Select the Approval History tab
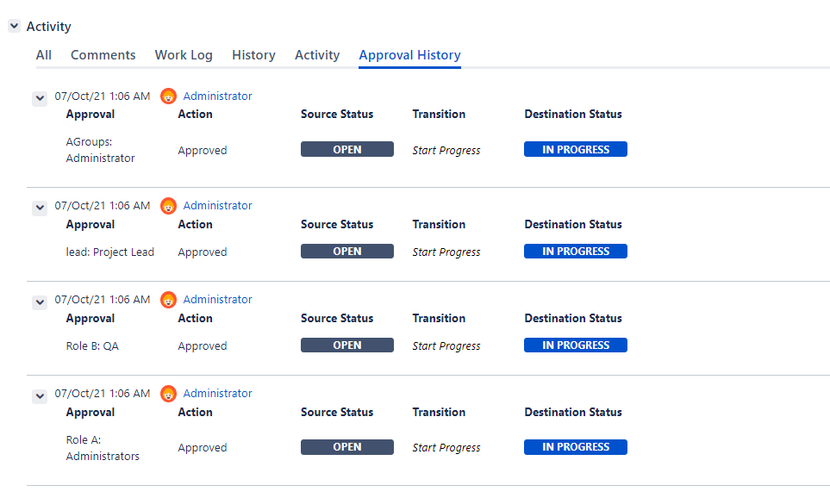 [409, 55]
